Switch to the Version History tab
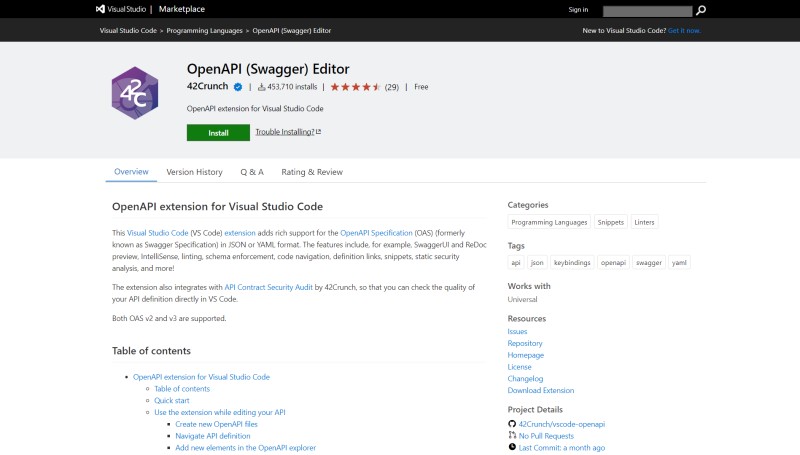Screen dimensions: 800x455 click(194, 172)
